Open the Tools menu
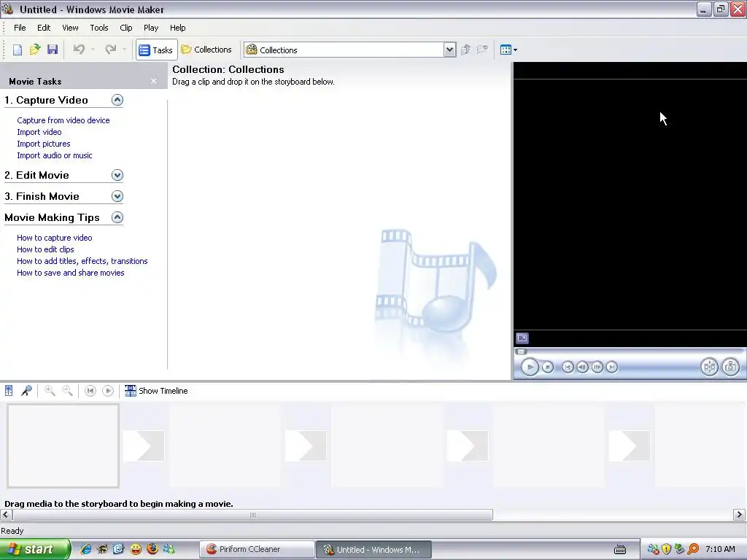Image resolution: width=747 pixels, height=560 pixels. pyautogui.click(x=99, y=28)
